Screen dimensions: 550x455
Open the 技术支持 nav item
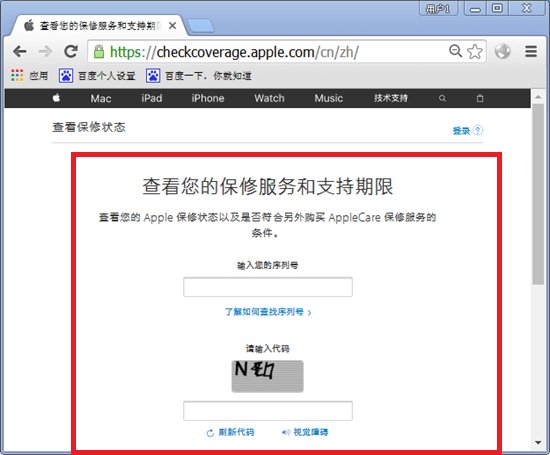(391, 98)
